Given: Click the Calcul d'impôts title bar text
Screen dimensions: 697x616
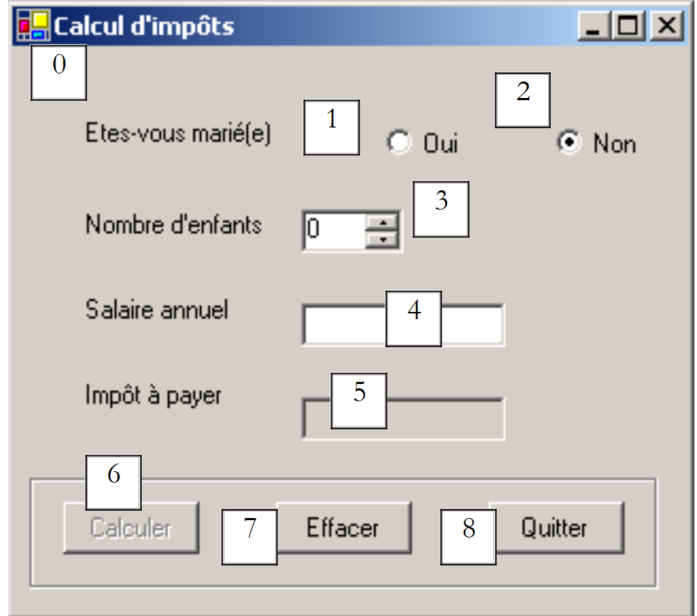Looking at the screenshot, I should [144, 27].
